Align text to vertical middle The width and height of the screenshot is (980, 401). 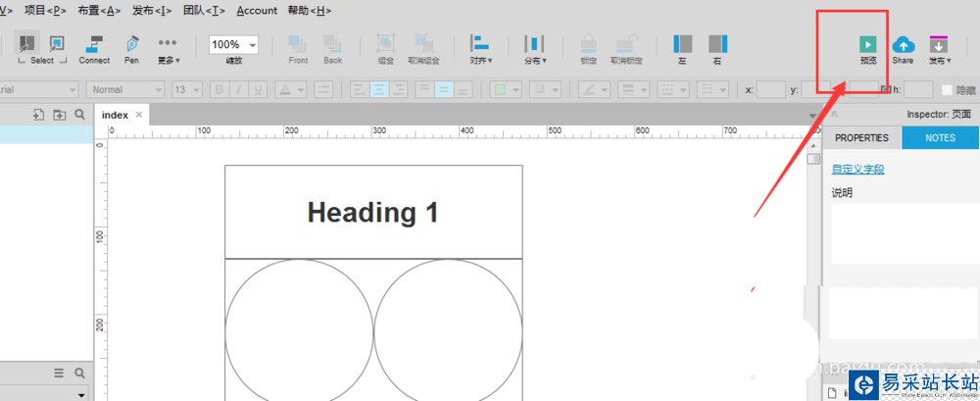[x=444, y=89]
